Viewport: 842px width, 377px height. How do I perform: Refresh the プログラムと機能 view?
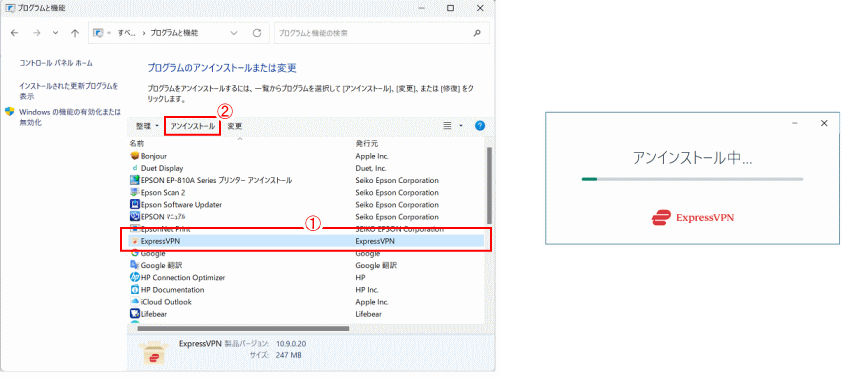(x=257, y=33)
